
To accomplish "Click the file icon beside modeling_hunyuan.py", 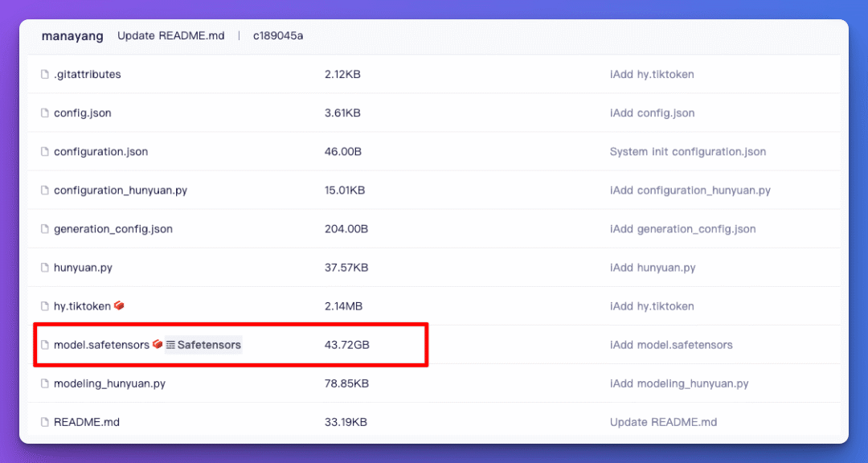I will 45,383.
